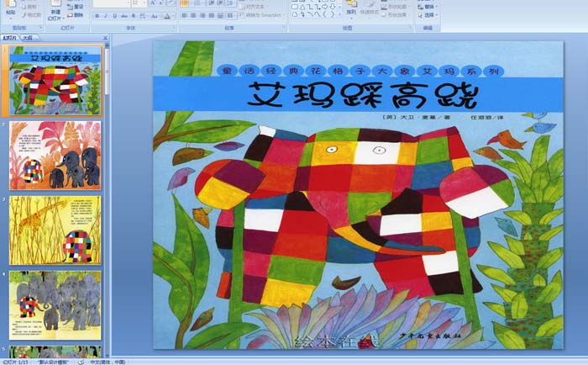
Task: Align paragraph text right
Action: (x=202, y=16)
